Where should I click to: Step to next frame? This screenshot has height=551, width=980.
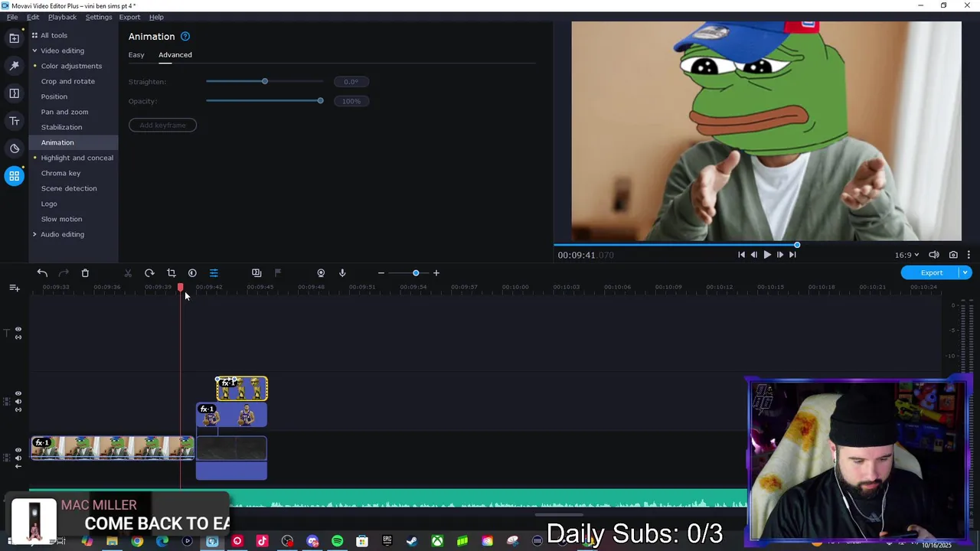pos(779,255)
